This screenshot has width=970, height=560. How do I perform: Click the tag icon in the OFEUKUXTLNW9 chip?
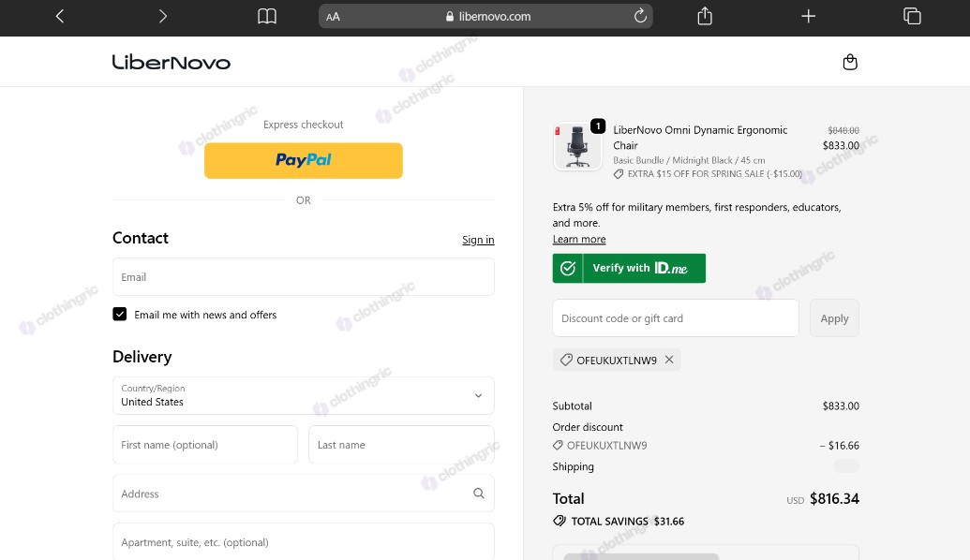pyautogui.click(x=565, y=360)
